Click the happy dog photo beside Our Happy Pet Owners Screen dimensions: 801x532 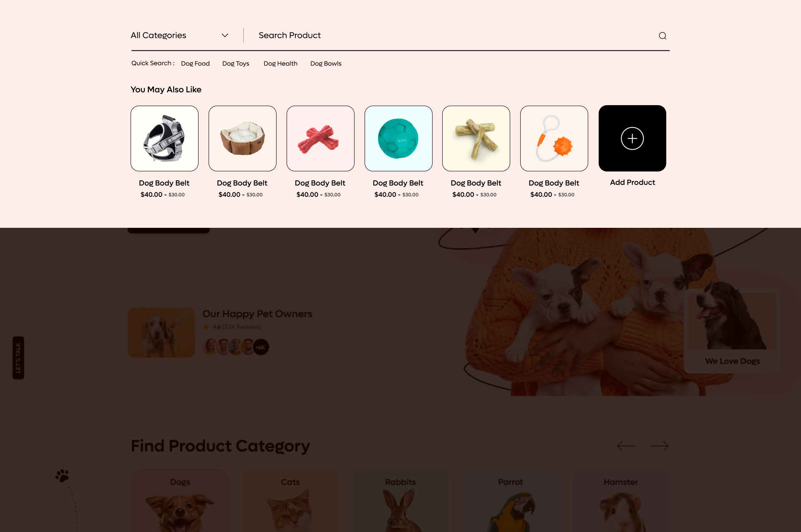pyautogui.click(x=161, y=332)
